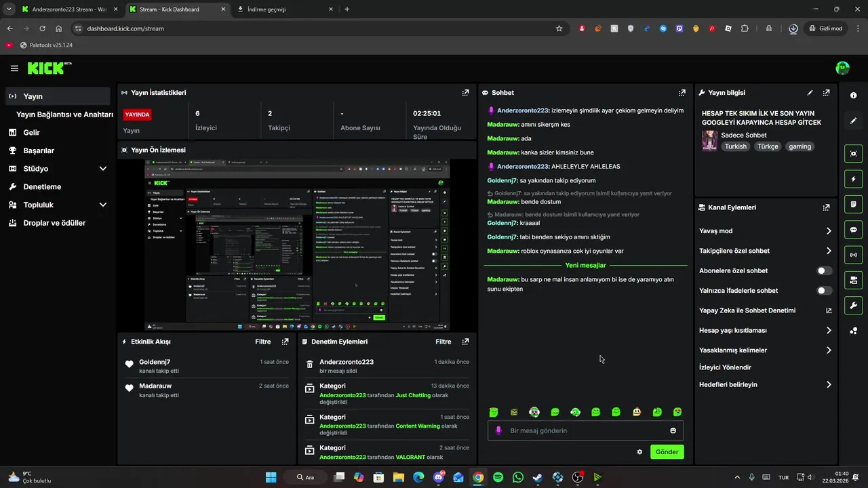Toggle the lightning bolt widget icon in sidebar
868x488 pixels.
(853, 179)
